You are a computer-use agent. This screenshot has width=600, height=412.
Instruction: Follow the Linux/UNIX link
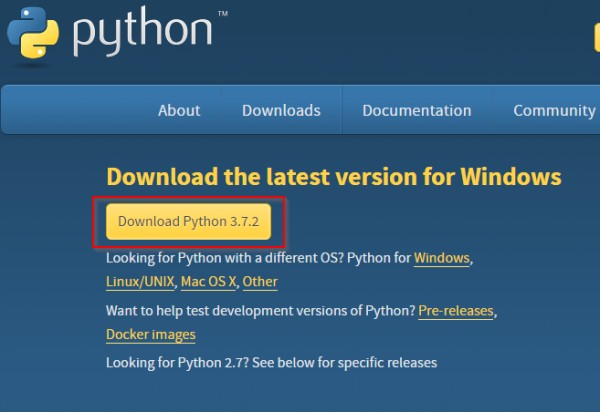click(140, 282)
